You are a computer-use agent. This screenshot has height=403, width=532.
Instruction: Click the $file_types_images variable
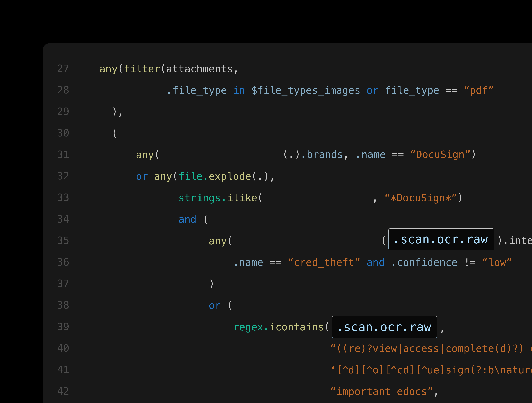click(305, 91)
